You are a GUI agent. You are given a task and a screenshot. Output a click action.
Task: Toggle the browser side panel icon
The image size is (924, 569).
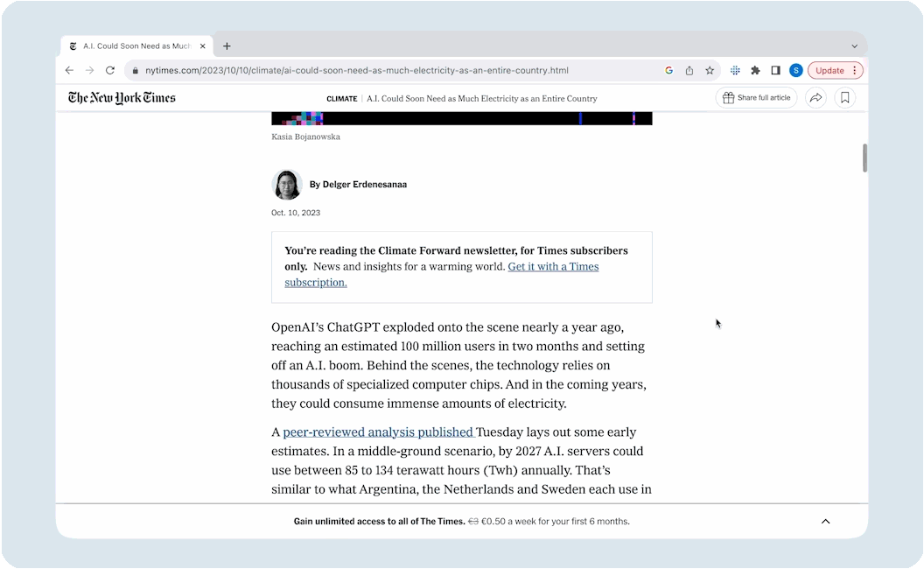coord(775,71)
